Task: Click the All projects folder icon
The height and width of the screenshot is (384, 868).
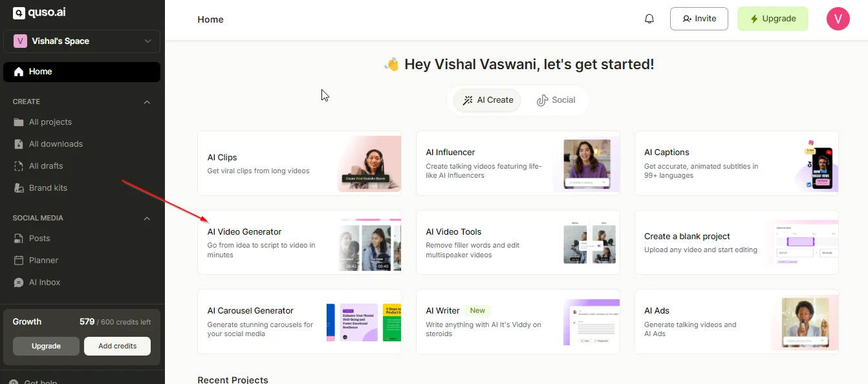Action: click(x=19, y=122)
